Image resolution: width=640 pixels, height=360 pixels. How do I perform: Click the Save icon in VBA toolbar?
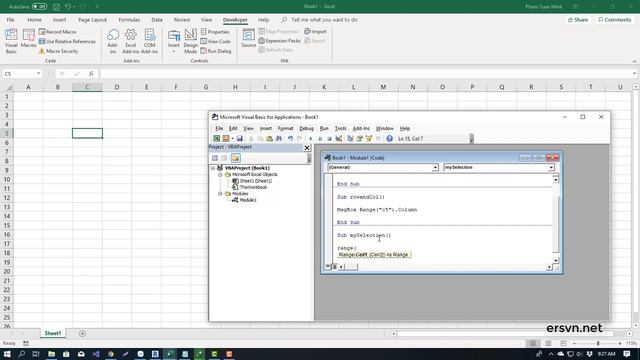[x=240, y=139]
